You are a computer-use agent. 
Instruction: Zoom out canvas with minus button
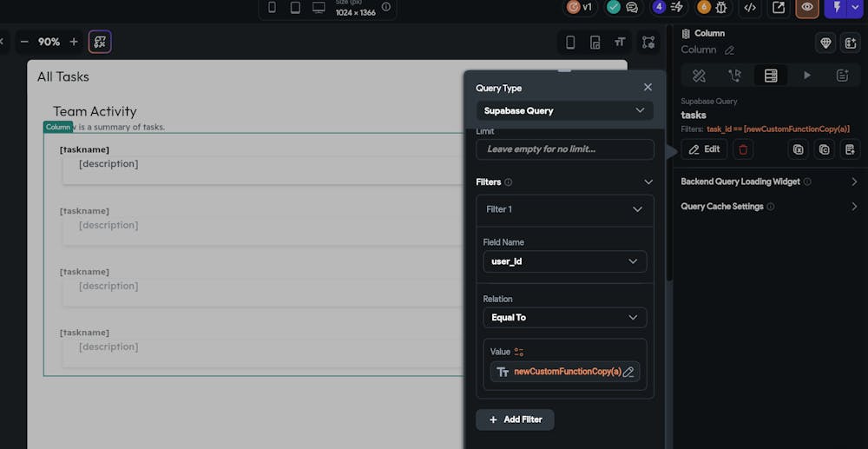coord(24,42)
